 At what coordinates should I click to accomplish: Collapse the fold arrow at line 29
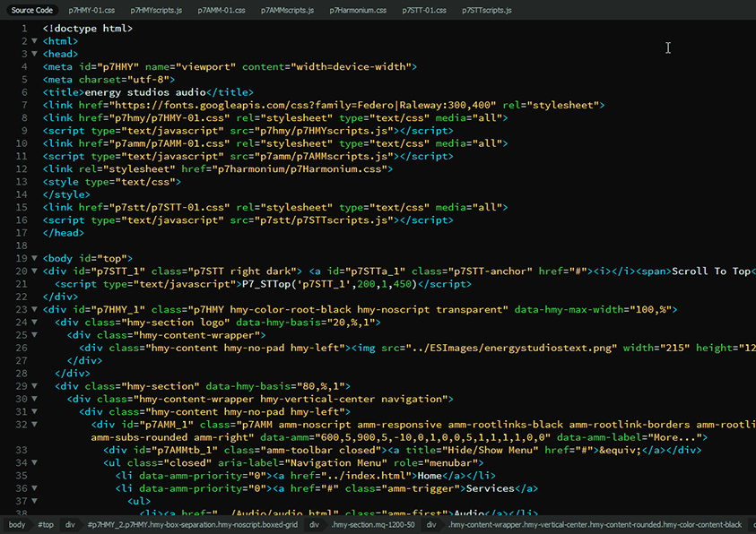[x=34, y=386]
